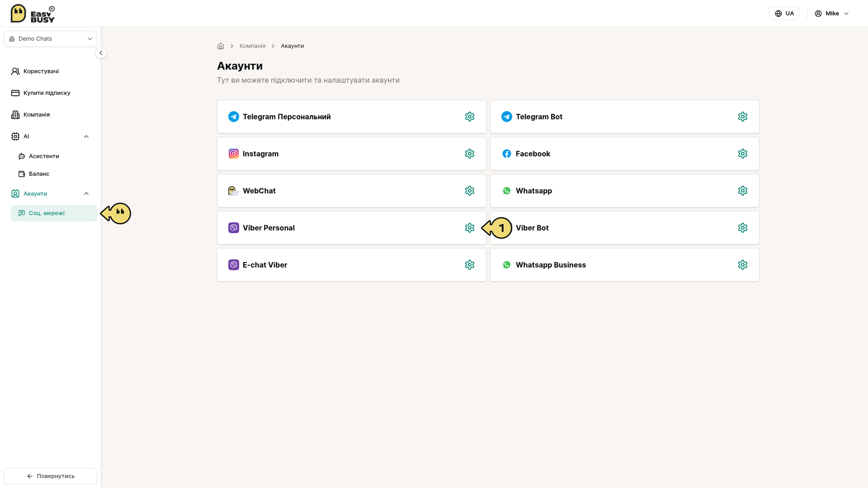Collapse the AI section chevron
The width and height of the screenshot is (868, 488).
tap(86, 136)
